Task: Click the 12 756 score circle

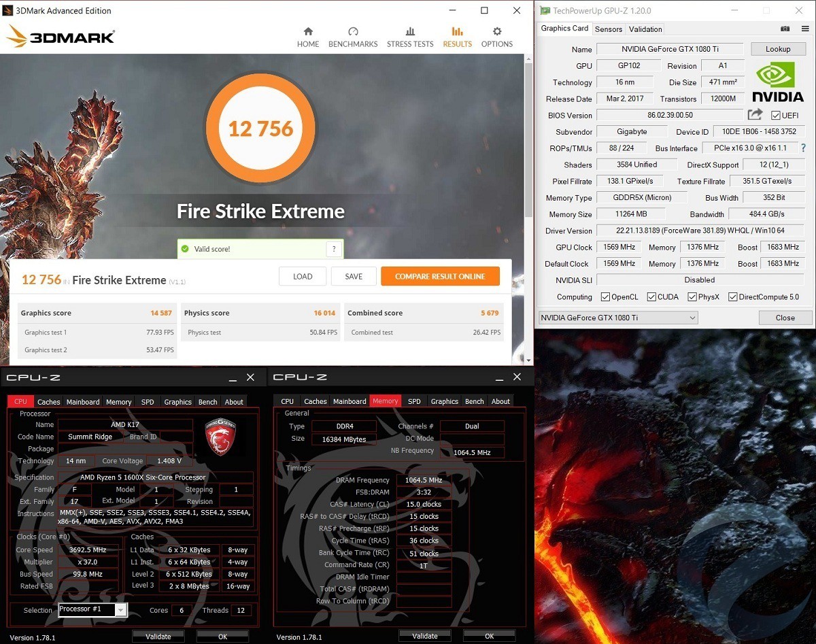Action: pyautogui.click(x=261, y=129)
